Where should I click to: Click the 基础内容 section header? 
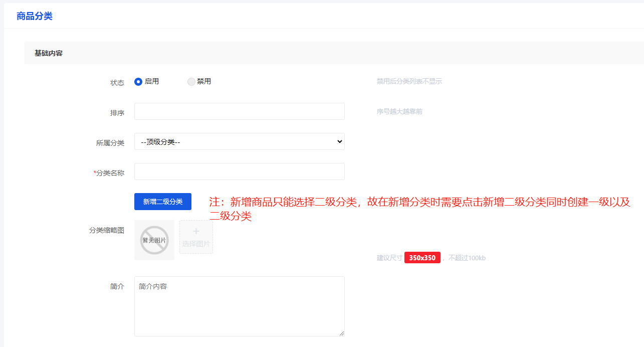click(x=49, y=53)
